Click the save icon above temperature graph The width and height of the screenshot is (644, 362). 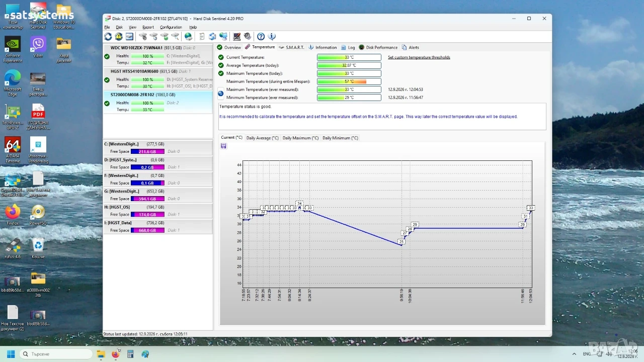point(223,146)
